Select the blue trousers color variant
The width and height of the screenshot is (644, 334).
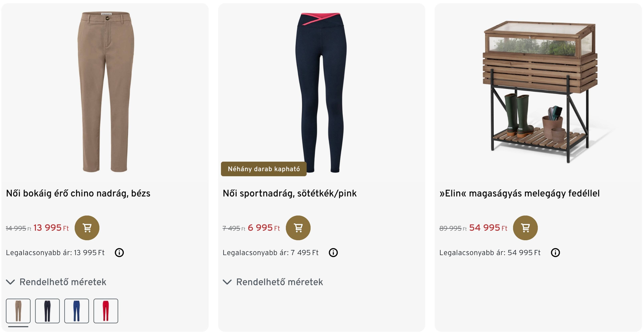77,311
